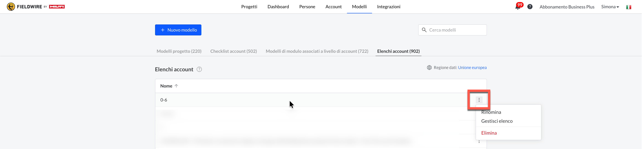Image resolution: width=644 pixels, height=149 pixels.
Task: Click the search magnifier icon
Action: 424,30
